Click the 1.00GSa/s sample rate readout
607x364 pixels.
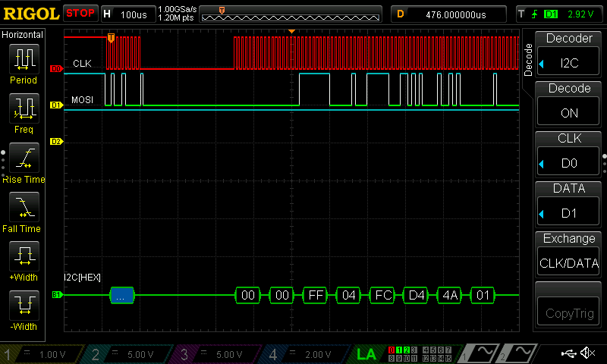(178, 9)
